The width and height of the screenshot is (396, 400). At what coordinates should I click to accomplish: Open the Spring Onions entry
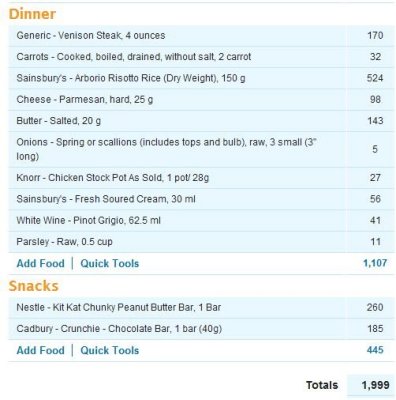(166, 149)
